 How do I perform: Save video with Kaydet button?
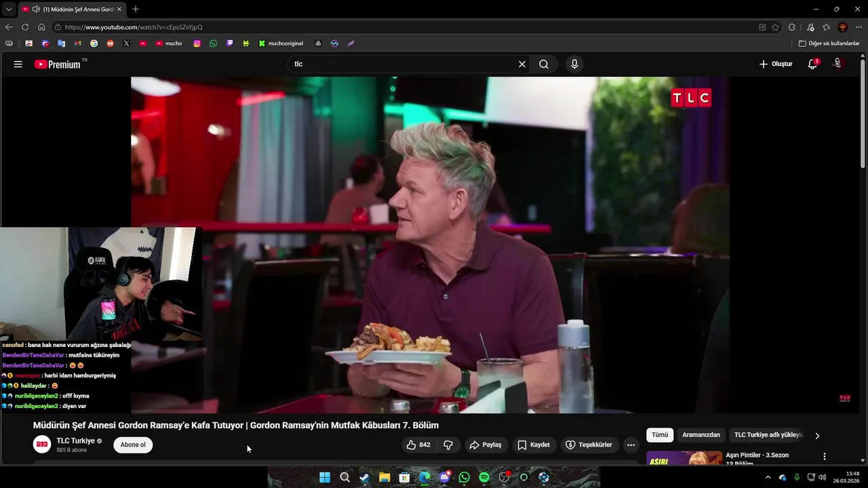tap(534, 445)
